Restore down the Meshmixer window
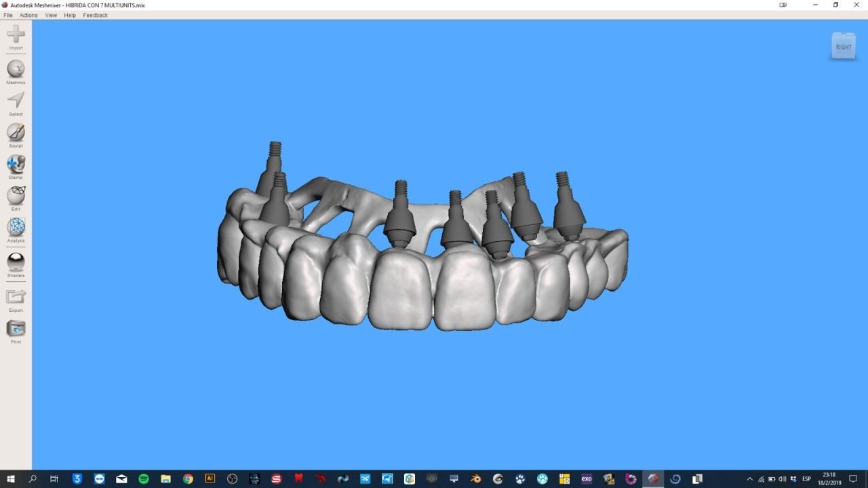Screen dimensions: 868x488 (835, 5)
